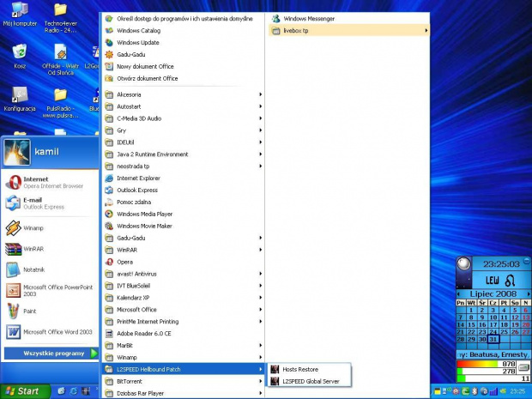532x399 pixels.
Task: Launch Gadu-Gadu sun icon entry
Action: click(184, 54)
